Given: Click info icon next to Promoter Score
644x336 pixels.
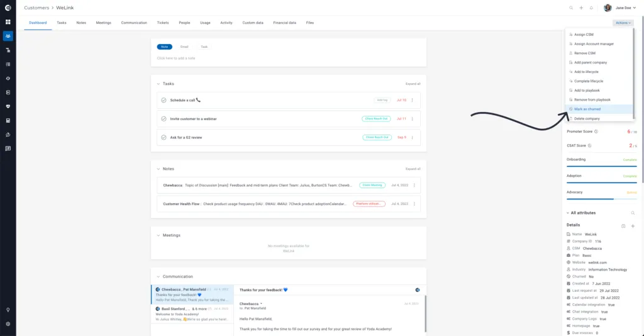Looking at the screenshot, I should pyautogui.click(x=596, y=132).
